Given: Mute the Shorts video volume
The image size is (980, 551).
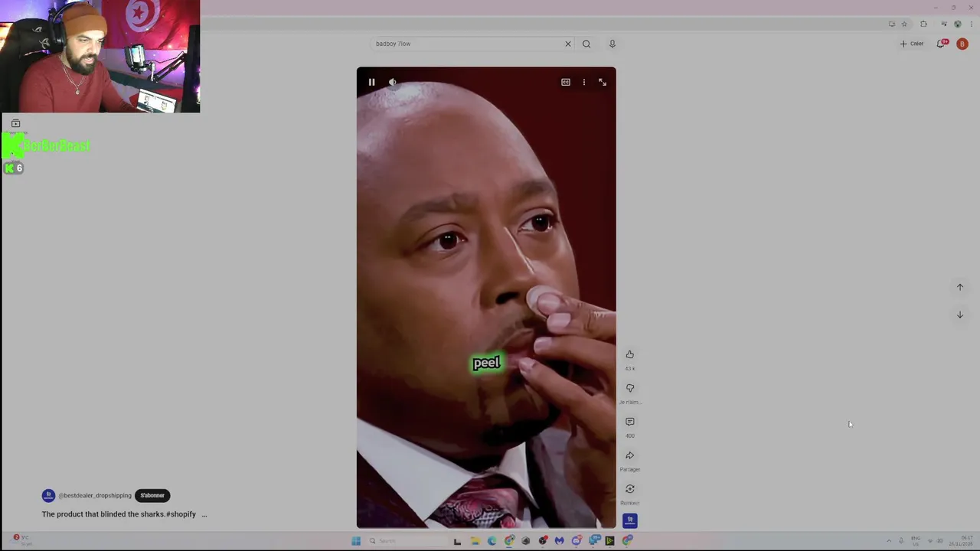Looking at the screenshot, I should 392,82.
